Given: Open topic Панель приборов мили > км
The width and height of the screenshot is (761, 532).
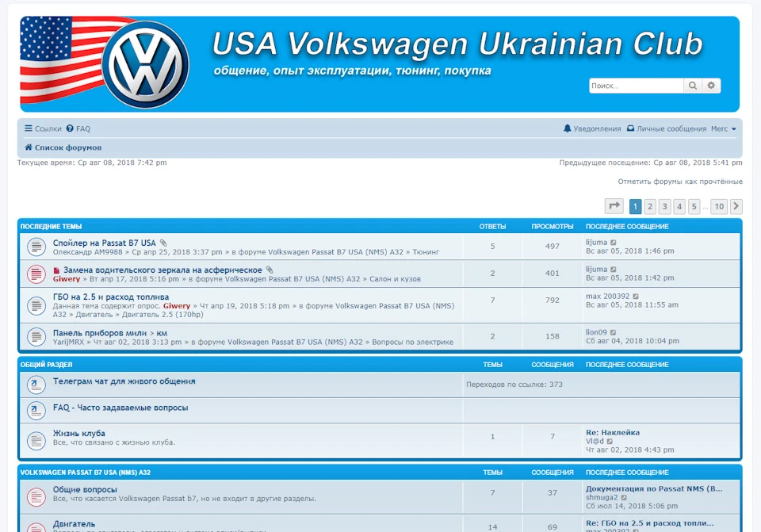Looking at the screenshot, I should [x=109, y=333].
